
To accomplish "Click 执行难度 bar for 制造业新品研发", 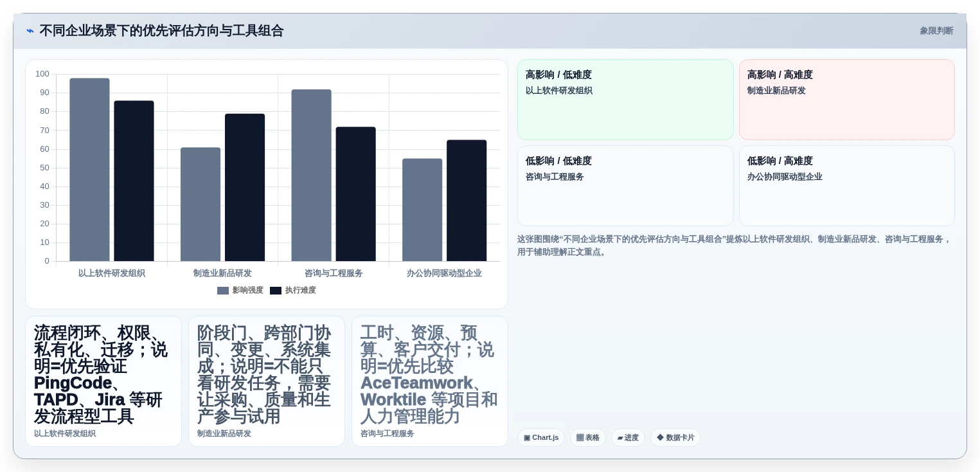I will (x=245, y=188).
